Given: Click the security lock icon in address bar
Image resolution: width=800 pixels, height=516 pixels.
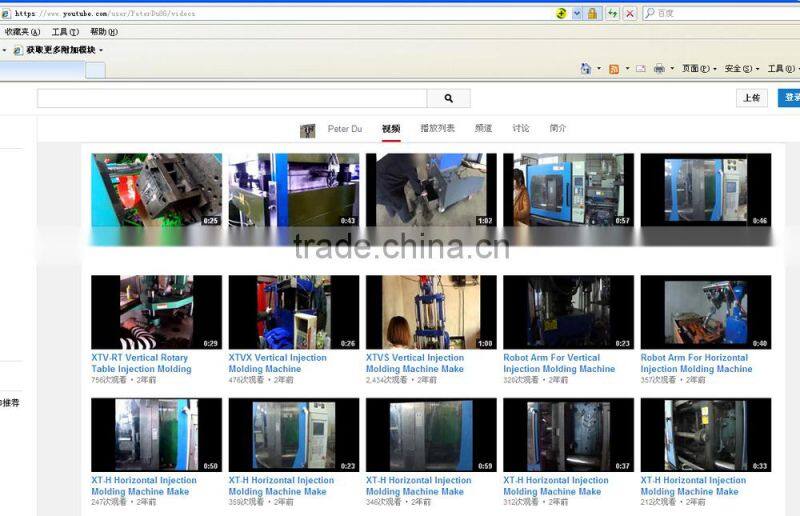Looking at the screenshot, I should [593, 13].
